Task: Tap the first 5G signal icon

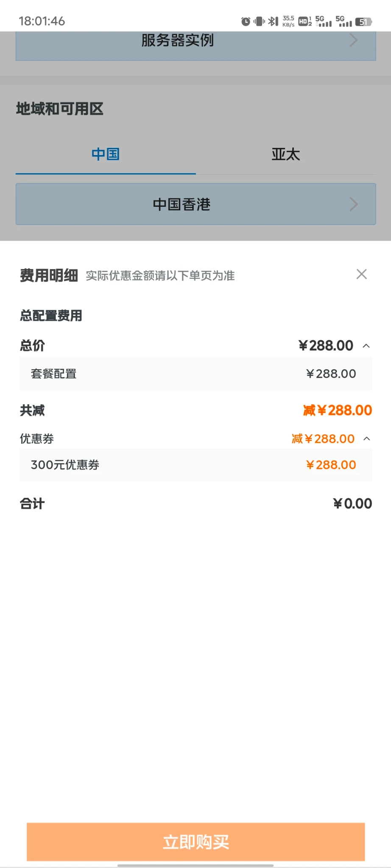Action: tap(323, 21)
